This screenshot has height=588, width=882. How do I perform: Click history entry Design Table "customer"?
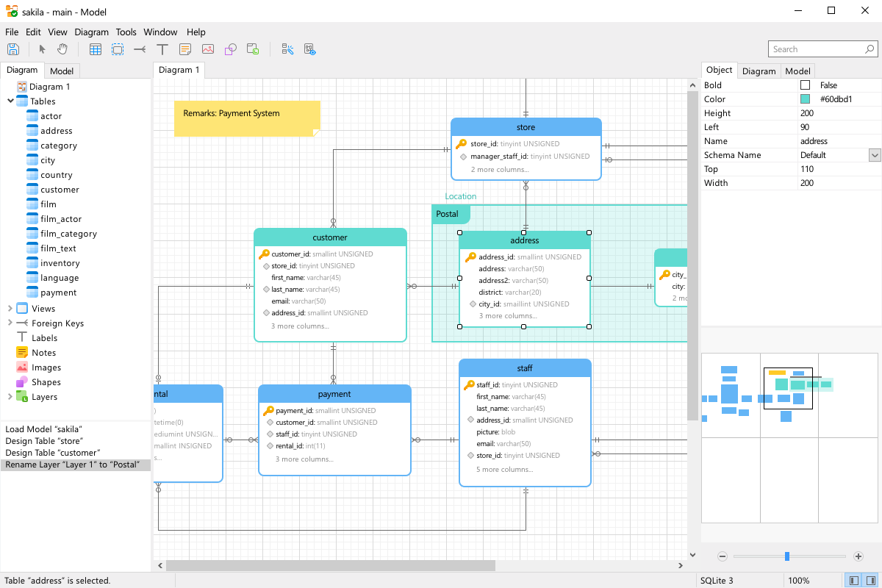click(x=52, y=453)
